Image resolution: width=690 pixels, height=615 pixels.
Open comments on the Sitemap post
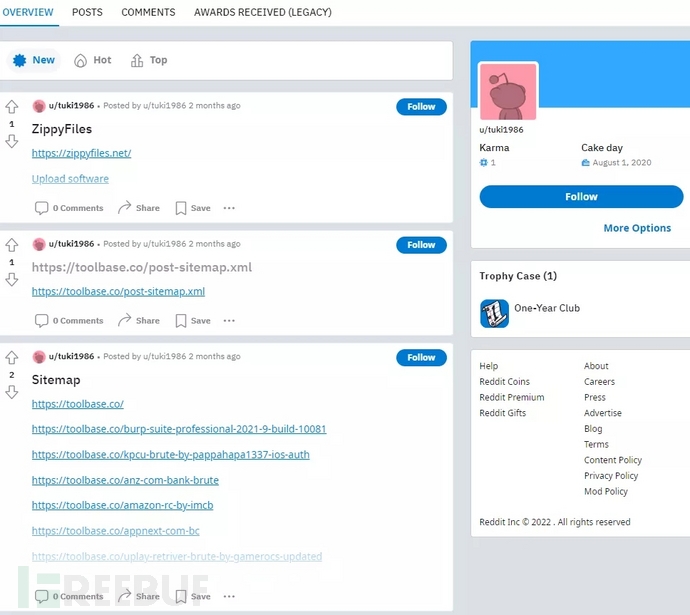[69, 597]
